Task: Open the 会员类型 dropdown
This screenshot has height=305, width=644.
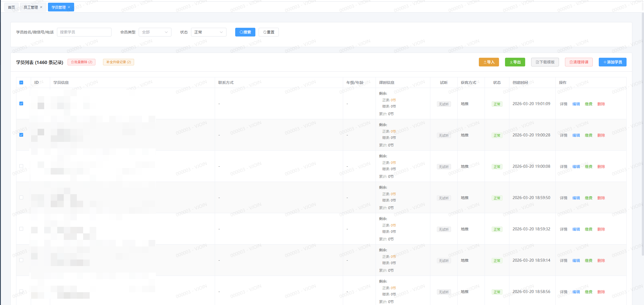Action: coord(155,32)
